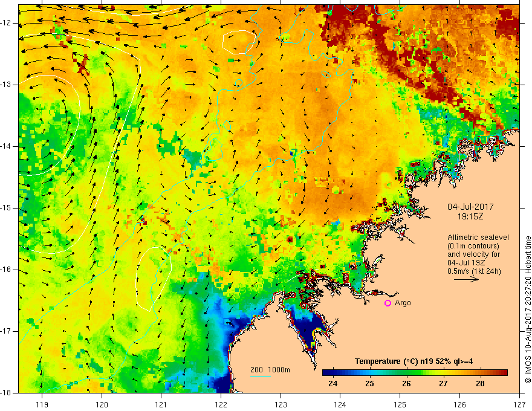Click the '200 1000m' depth legend
Screen dimensions: 532x411
coord(270,370)
